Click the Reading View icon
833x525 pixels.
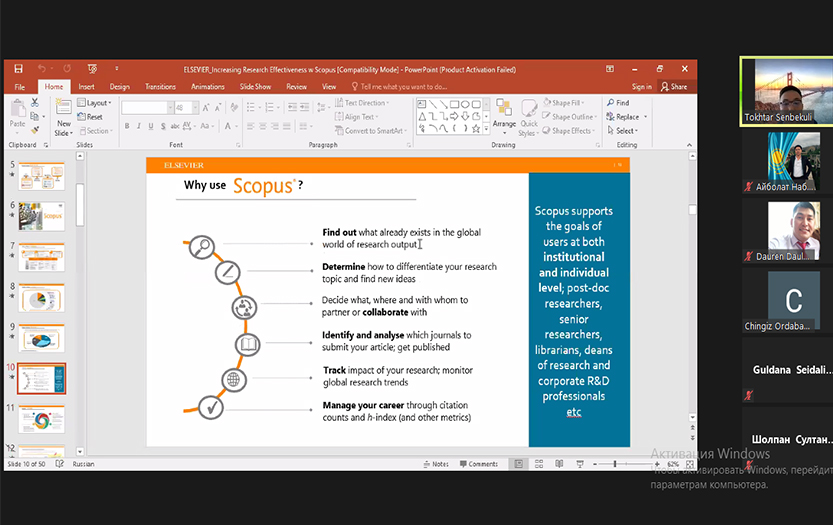coord(559,464)
